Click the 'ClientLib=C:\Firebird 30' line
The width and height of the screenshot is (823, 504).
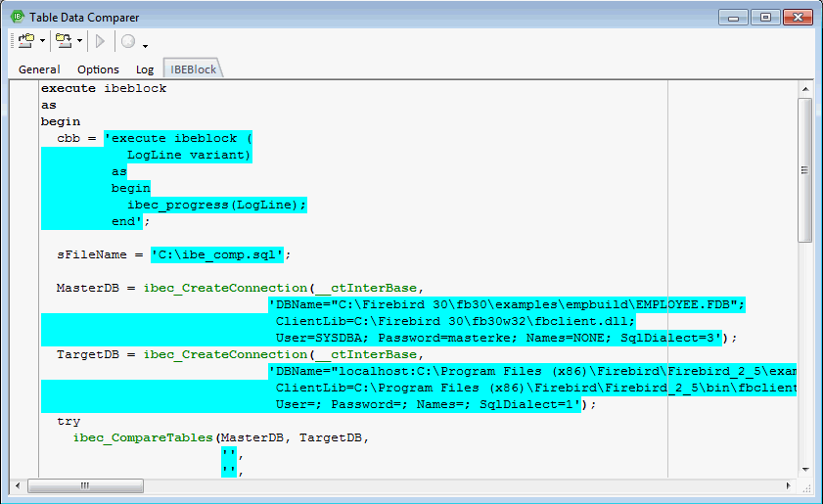456,321
